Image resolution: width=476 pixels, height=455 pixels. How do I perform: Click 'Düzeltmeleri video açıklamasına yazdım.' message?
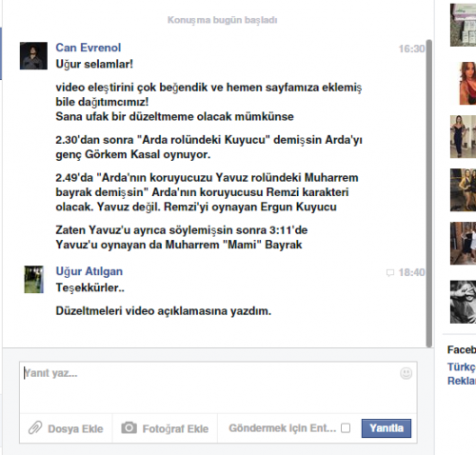[x=164, y=311]
